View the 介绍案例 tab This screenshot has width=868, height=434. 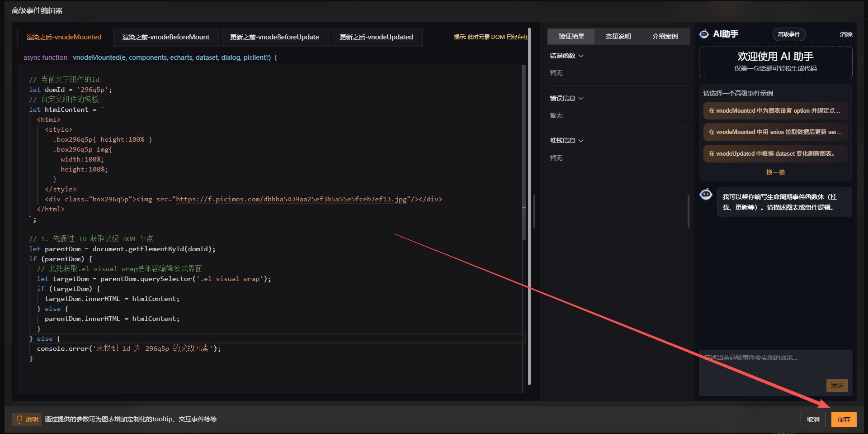click(x=665, y=36)
